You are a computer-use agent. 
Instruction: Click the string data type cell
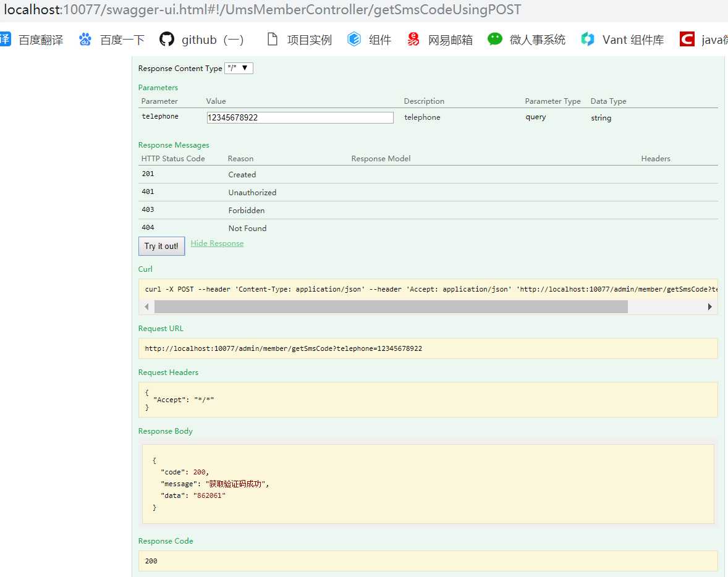601,118
